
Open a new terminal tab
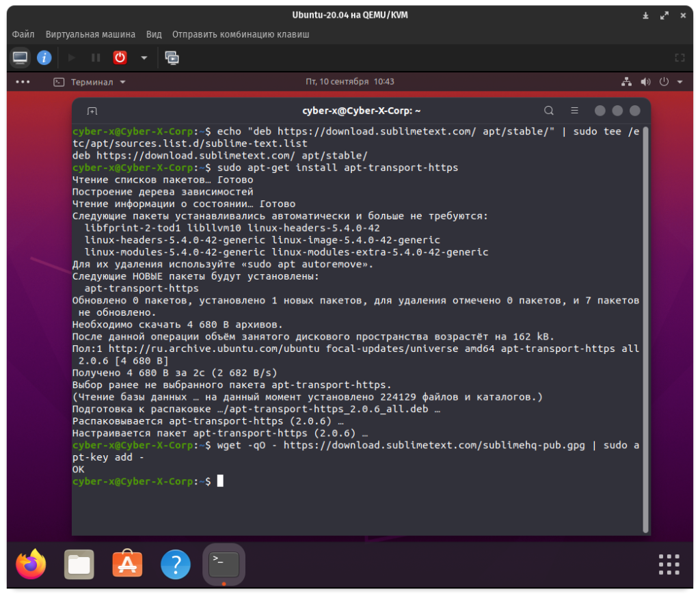(92, 111)
